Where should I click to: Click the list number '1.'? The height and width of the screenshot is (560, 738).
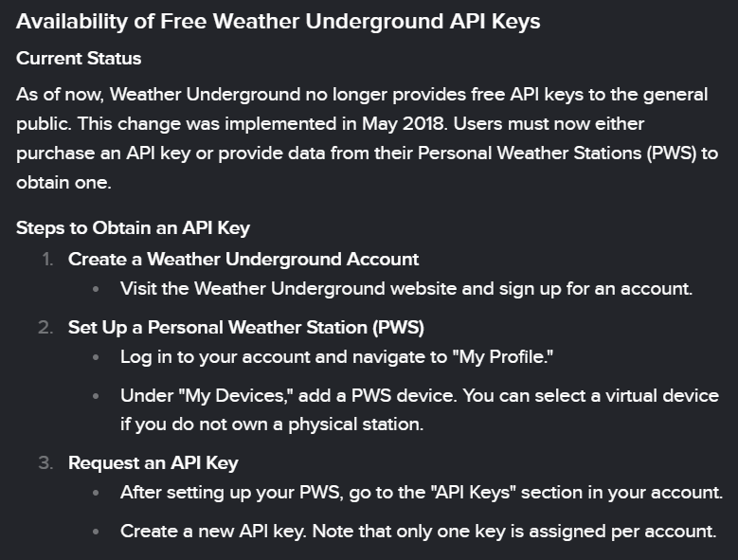click(46, 259)
